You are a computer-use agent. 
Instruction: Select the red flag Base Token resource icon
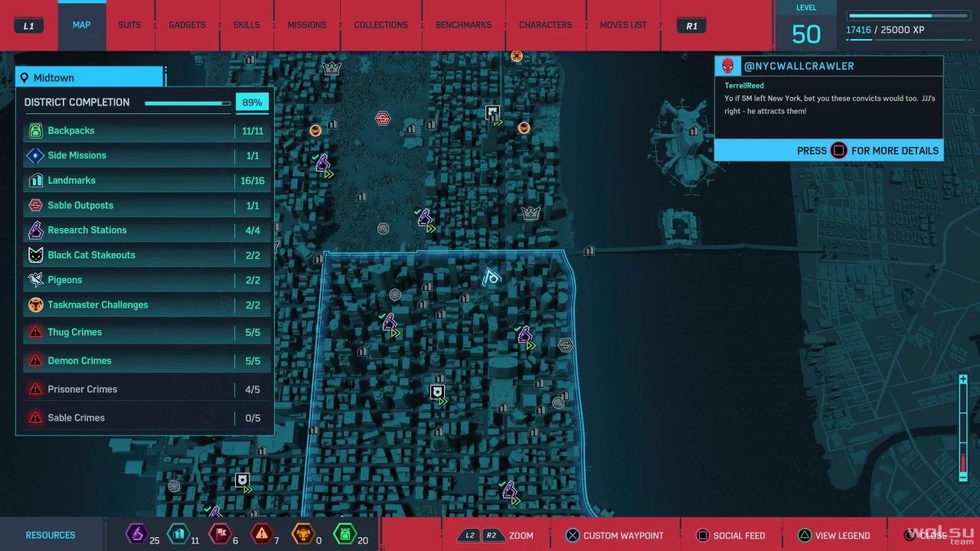[220, 533]
